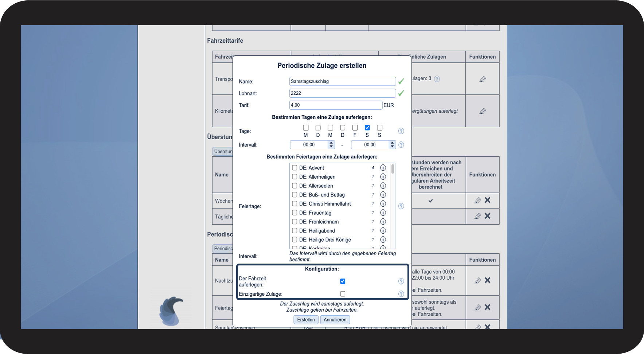Show info icon for DE: Heiligabend
The width and height of the screenshot is (644, 354).
(383, 231)
